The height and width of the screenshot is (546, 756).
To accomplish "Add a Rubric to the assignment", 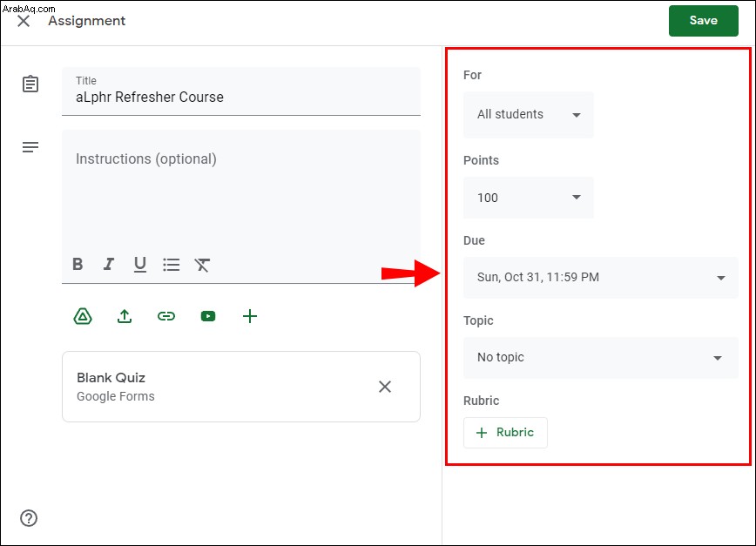I will pyautogui.click(x=505, y=432).
